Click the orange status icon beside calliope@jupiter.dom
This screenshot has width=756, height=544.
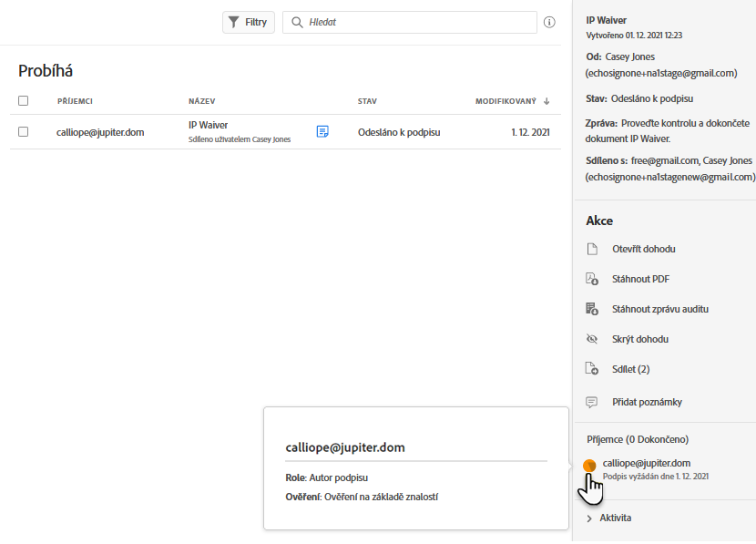pos(589,466)
